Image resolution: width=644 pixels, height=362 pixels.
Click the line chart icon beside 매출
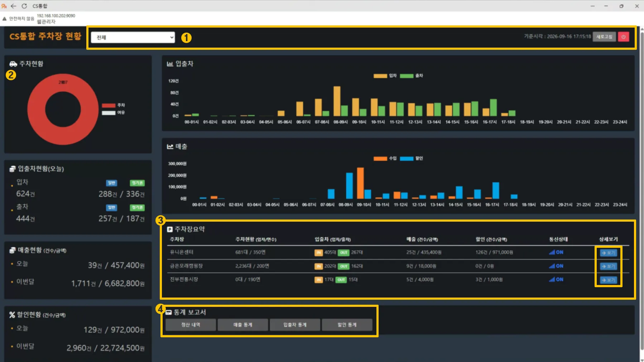[x=170, y=146]
